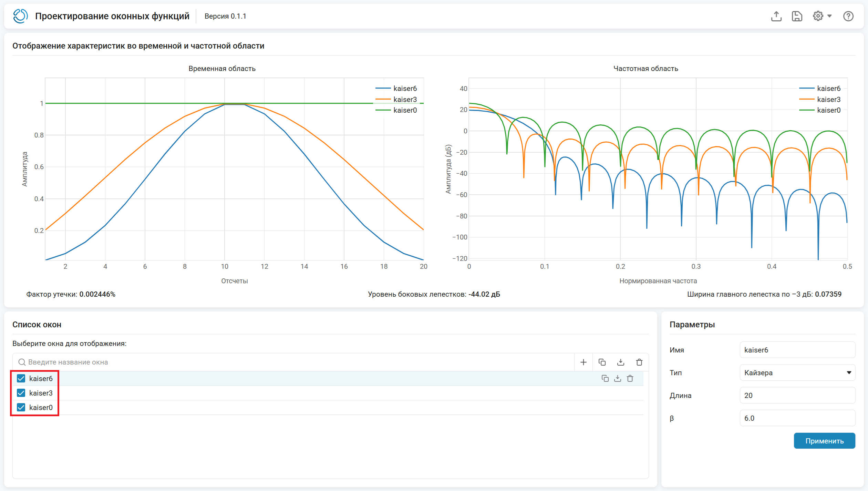
Task: Uncheck the kaiser3 checkbox
Action: tap(21, 393)
